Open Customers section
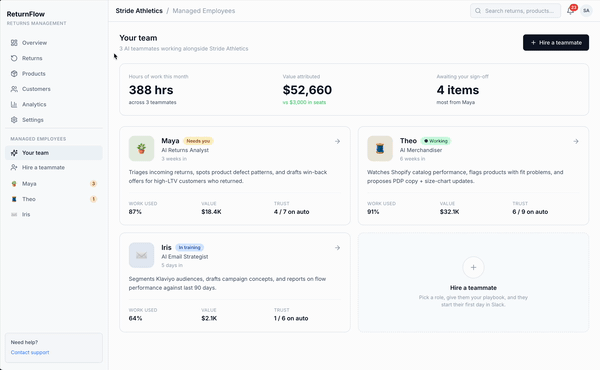Screen dimensions: 600x370 tap(54, 89)
